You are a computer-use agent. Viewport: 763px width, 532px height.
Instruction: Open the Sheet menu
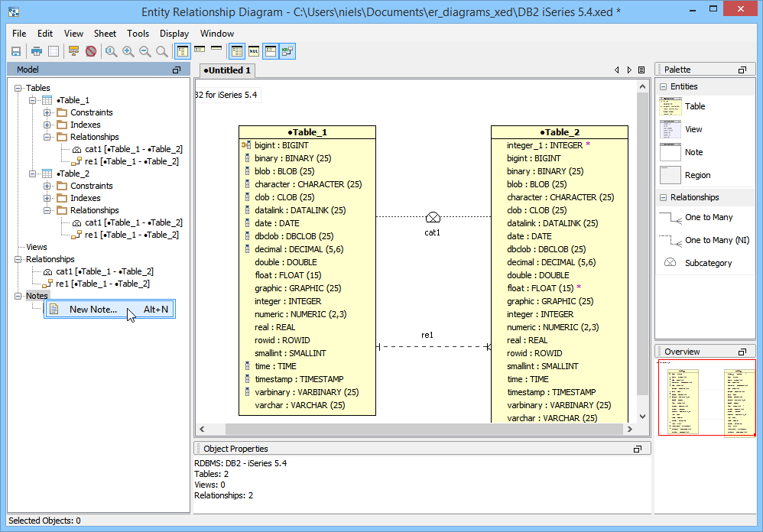pyautogui.click(x=105, y=34)
